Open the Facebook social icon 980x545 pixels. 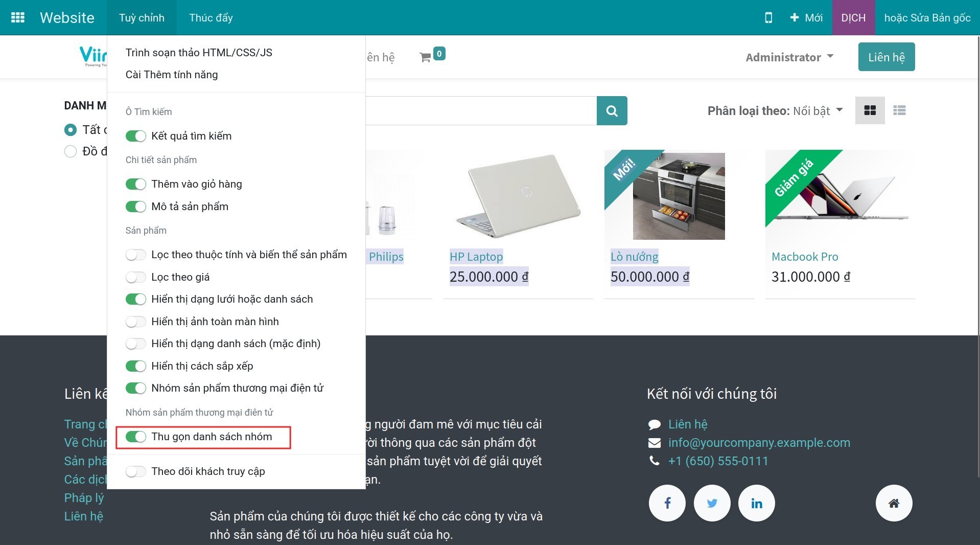667,503
